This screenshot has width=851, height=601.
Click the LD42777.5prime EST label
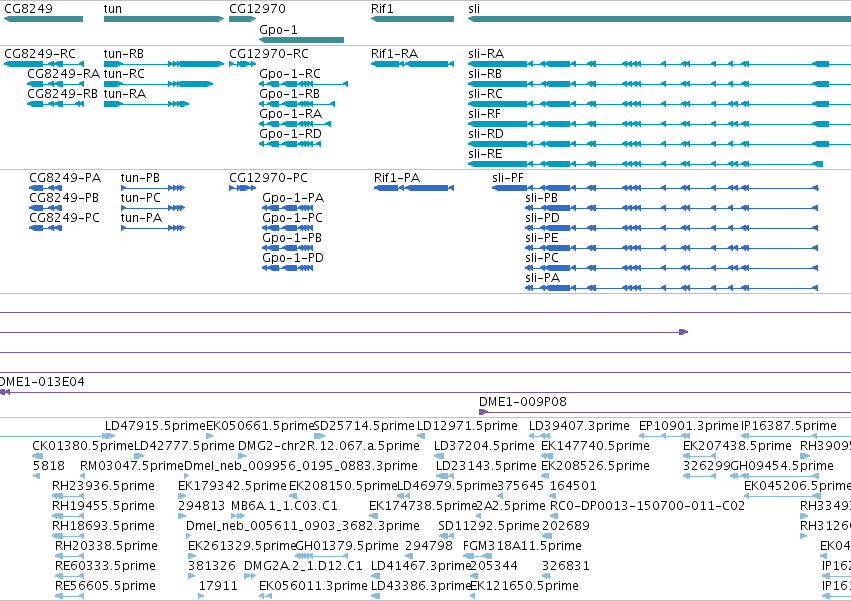coord(184,446)
